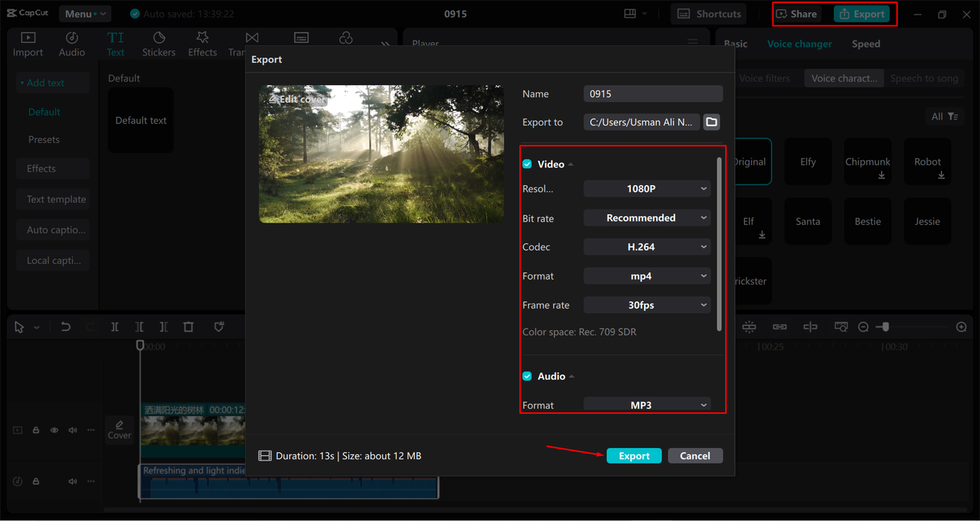Image resolution: width=980 pixels, height=521 pixels.
Task: Mute the video track speaker
Action: [x=73, y=430]
